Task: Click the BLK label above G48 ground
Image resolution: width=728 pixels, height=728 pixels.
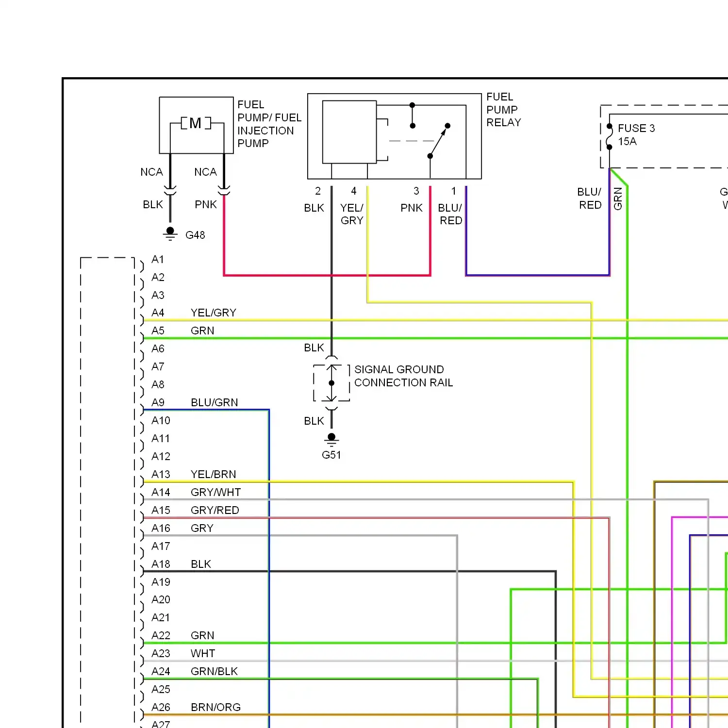Action: [153, 204]
